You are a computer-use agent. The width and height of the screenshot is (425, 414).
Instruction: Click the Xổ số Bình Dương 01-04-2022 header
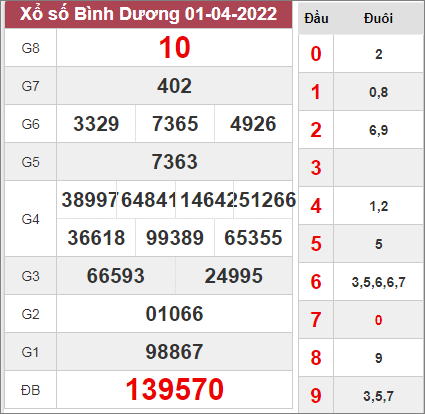pos(148,14)
